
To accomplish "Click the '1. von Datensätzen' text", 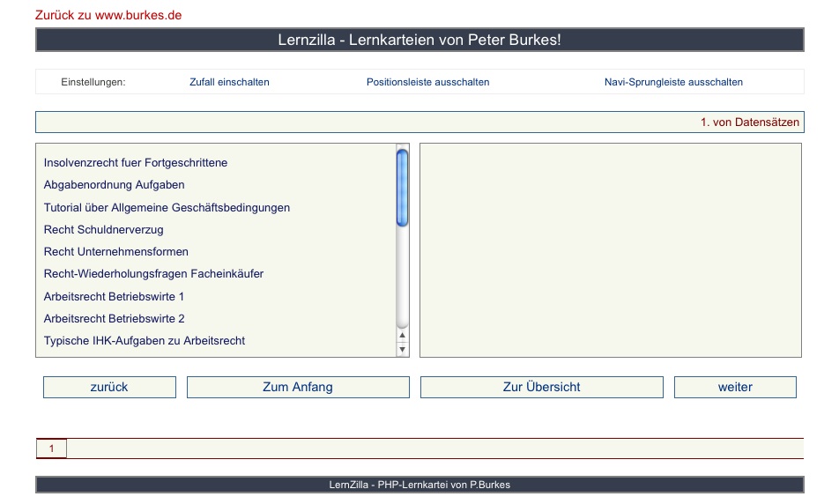I will (x=750, y=122).
